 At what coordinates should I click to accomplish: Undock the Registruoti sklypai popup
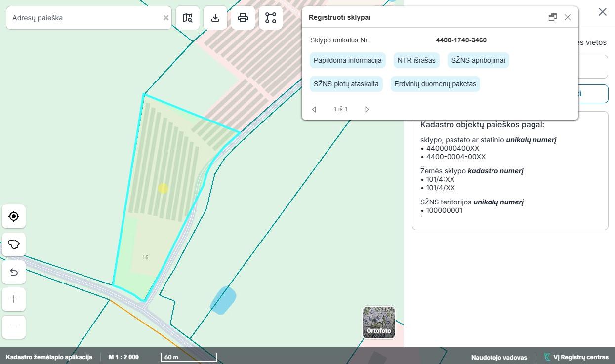point(553,17)
